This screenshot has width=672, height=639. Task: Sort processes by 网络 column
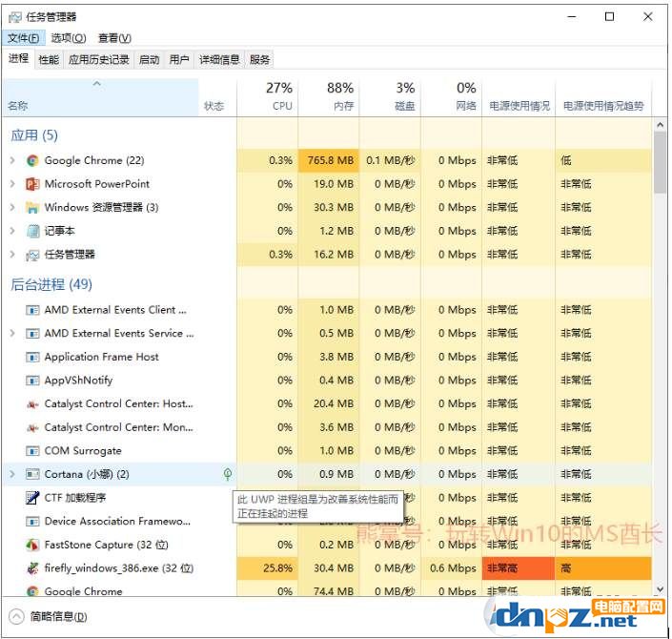[451, 97]
